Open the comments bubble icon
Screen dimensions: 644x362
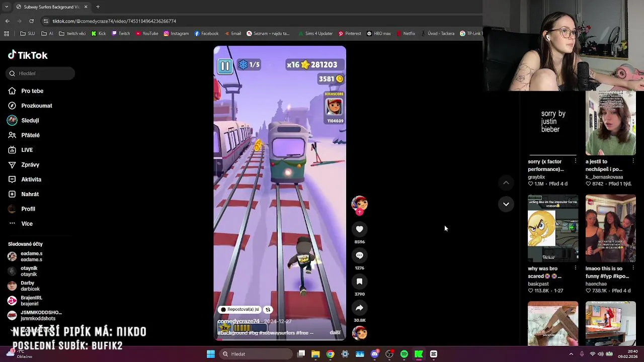click(x=359, y=255)
